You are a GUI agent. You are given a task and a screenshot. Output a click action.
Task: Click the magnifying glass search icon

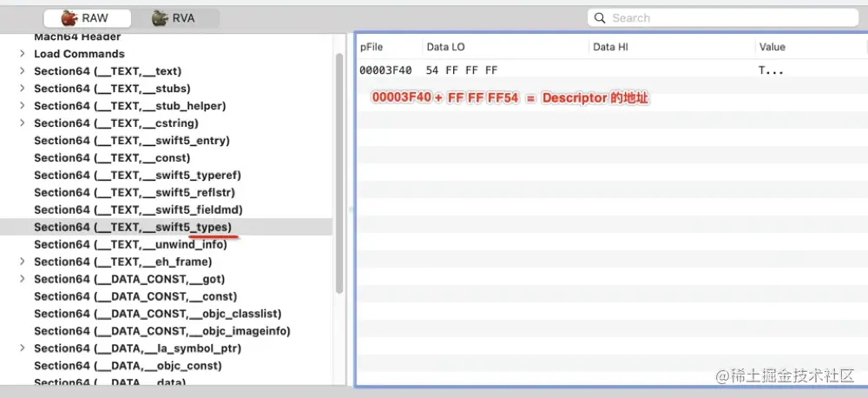point(600,18)
